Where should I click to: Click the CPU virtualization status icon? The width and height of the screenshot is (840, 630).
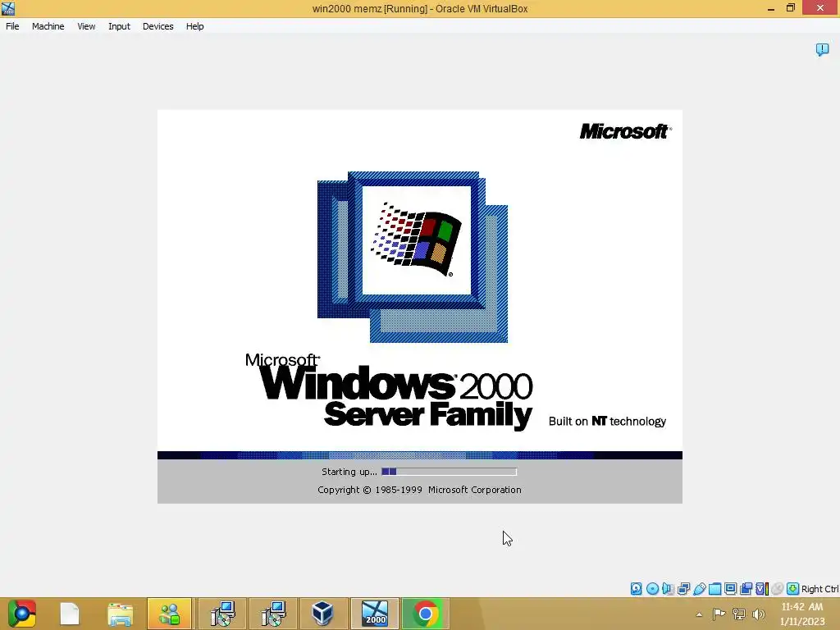[x=762, y=589]
